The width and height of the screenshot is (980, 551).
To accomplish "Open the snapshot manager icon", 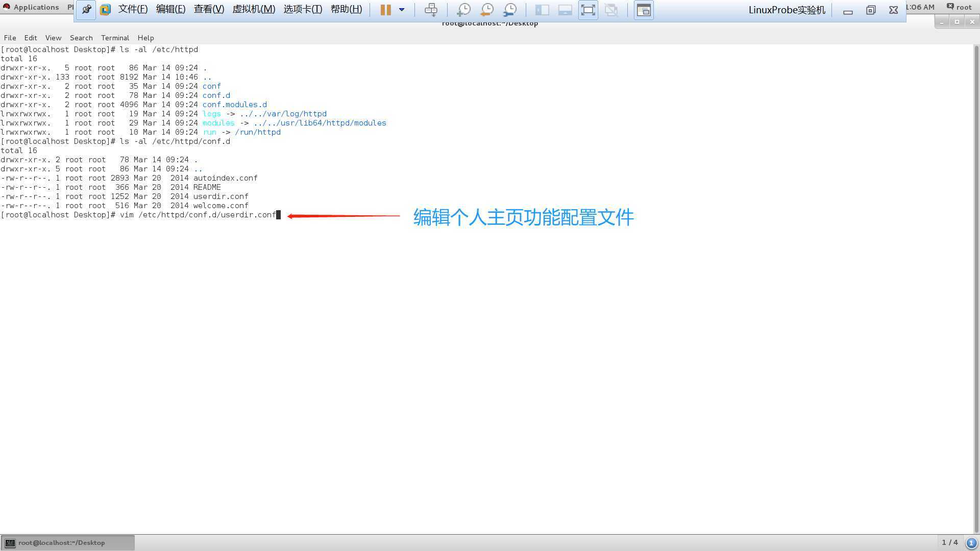I will [509, 10].
